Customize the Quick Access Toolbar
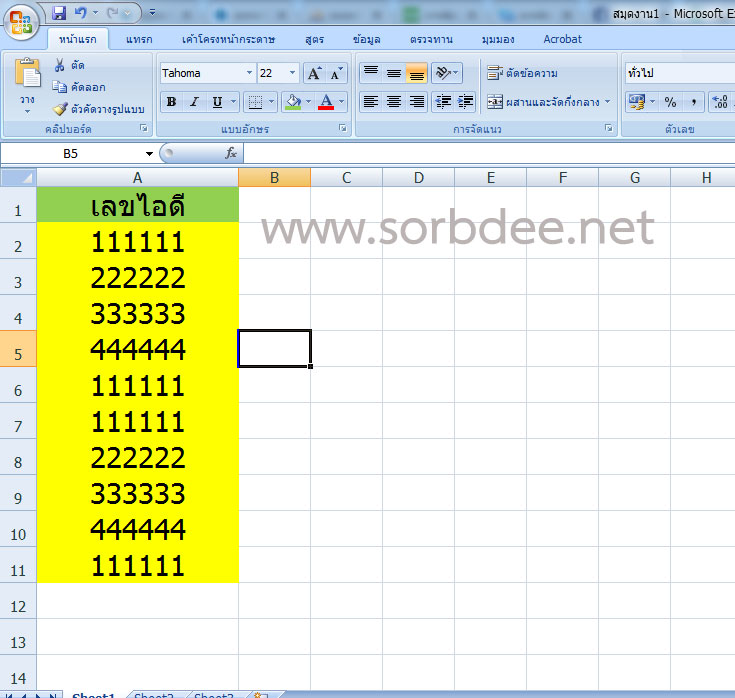The image size is (735, 698). (152, 13)
